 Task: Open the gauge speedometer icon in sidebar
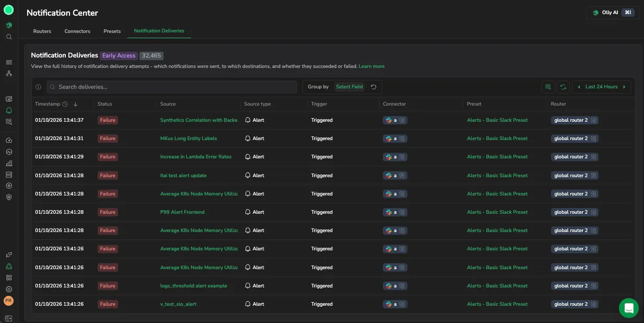[9, 141]
